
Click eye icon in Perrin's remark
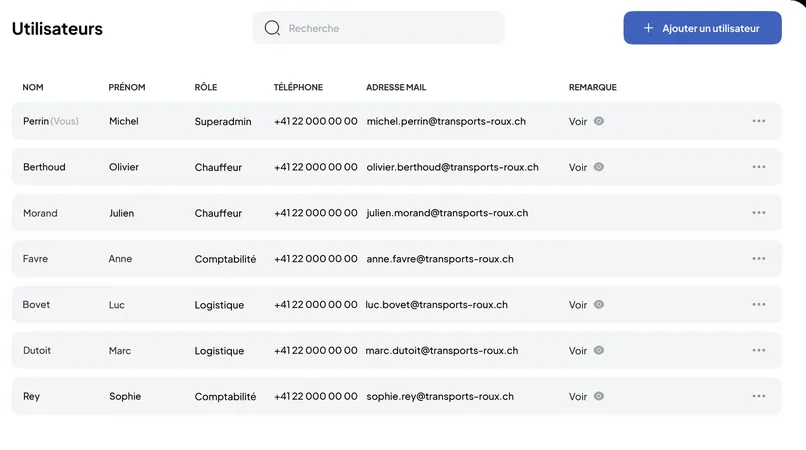599,121
